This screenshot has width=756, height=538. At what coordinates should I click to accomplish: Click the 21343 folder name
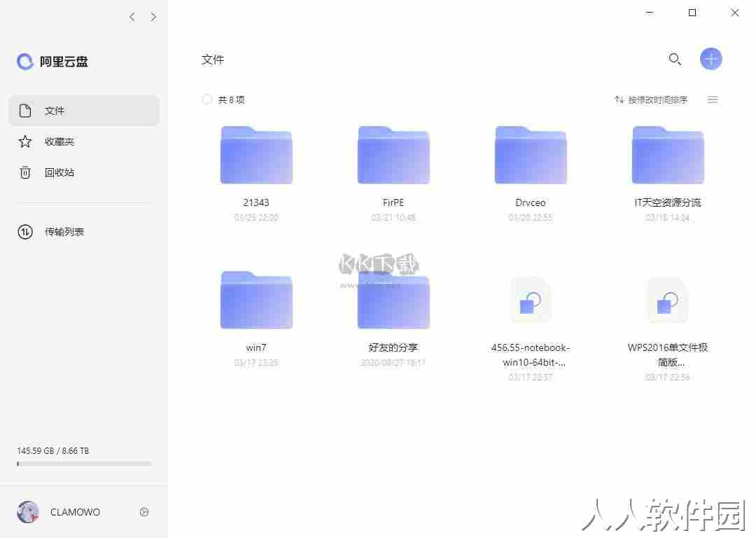click(256, 202)
